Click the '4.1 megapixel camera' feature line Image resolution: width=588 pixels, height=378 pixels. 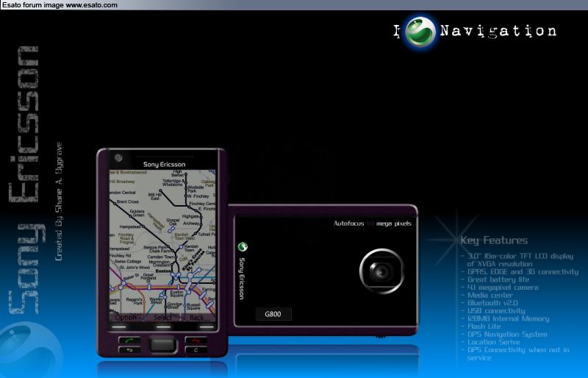[503, 288]
